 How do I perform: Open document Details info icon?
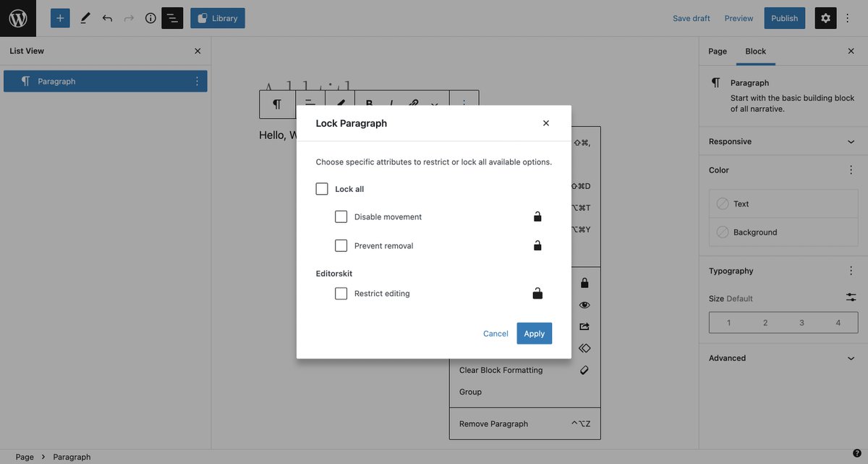tap(150, 18)
